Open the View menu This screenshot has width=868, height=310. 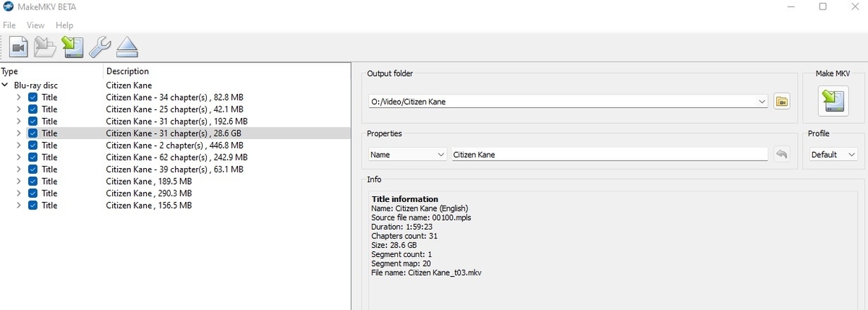tap(35, 25)
